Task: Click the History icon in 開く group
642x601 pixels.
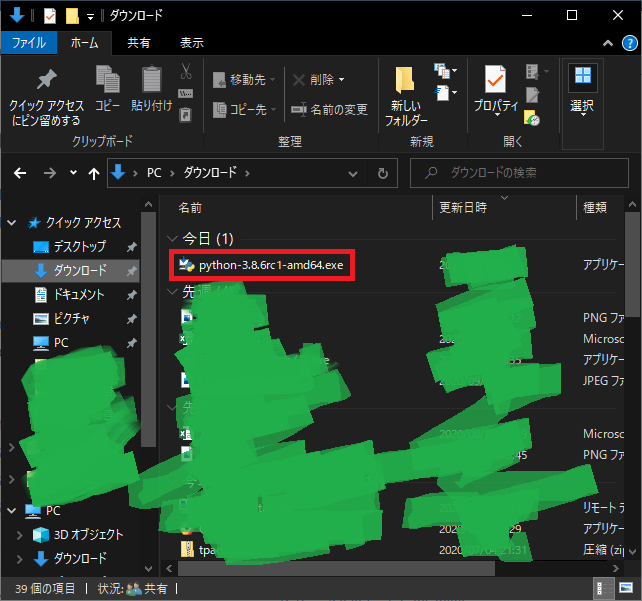Action: [x=532, y=117]
